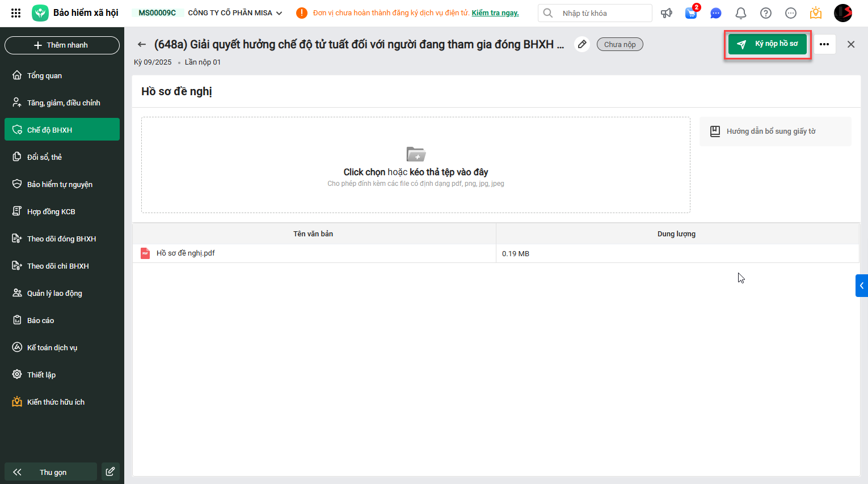
Task: Open Theo dõi chi BHXH sidebar item
Action: coord(62,266)
